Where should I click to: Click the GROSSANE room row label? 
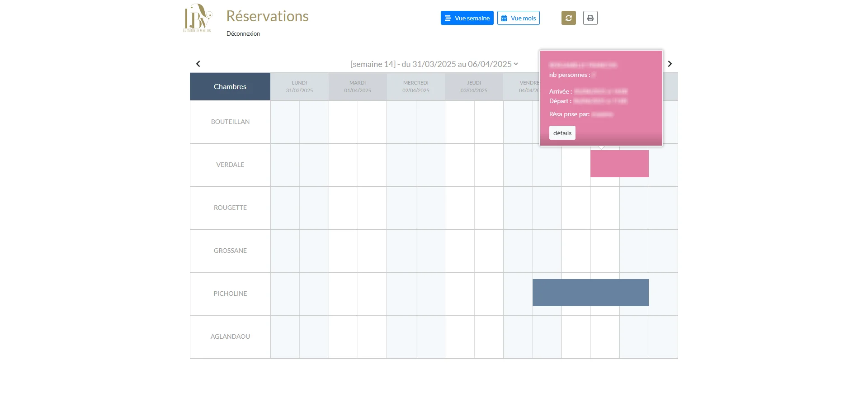point(230,251)
